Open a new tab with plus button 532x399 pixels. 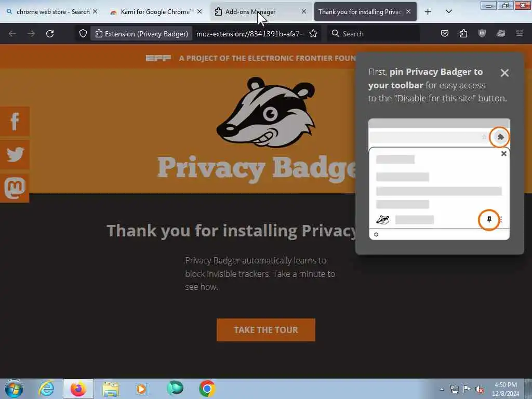[x=428, y=11]
